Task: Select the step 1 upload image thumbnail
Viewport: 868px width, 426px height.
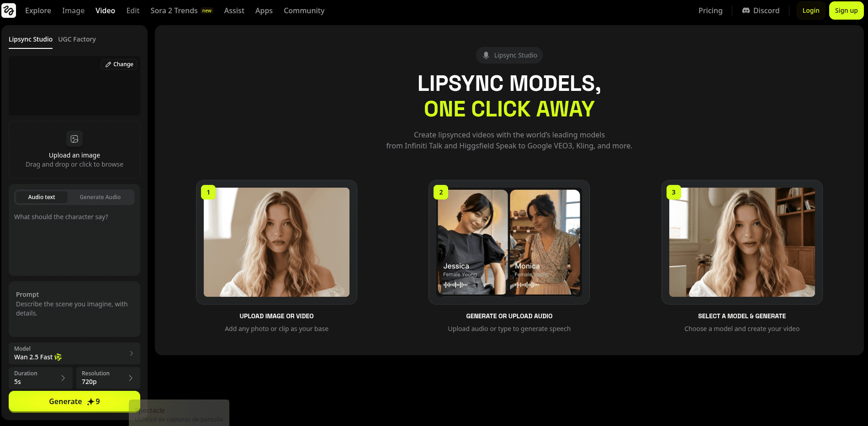Action: click(x=276, y=242)
